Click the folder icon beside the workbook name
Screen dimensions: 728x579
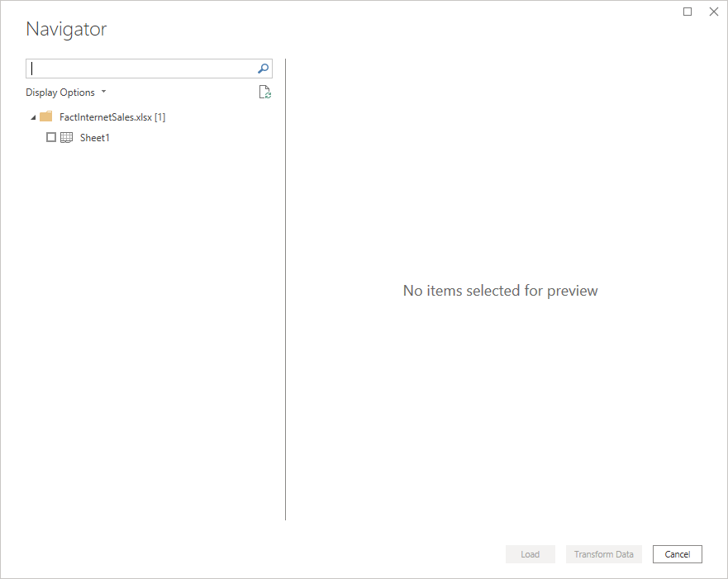(45, 116)
